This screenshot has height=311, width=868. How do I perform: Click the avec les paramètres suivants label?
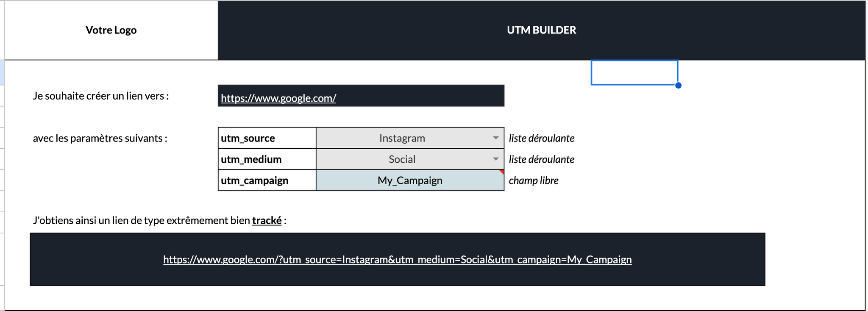point(100,139)
